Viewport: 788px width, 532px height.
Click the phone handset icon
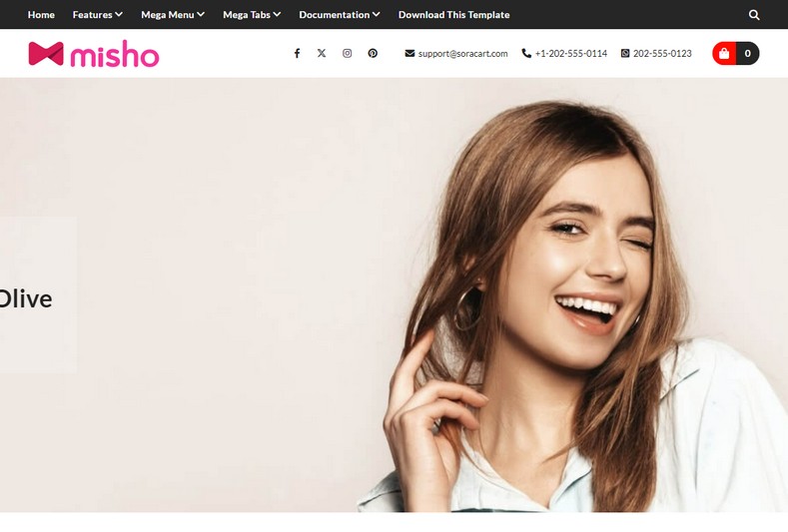[x=526, y=53]
